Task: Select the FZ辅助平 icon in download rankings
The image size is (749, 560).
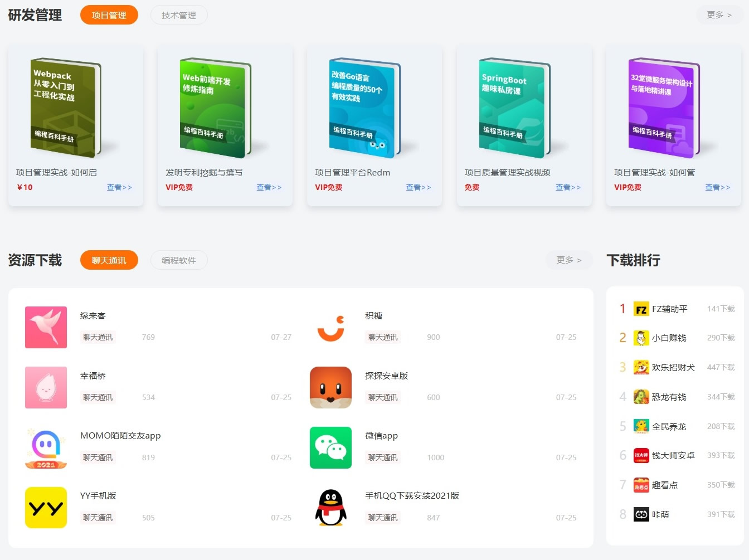Action: [641, 309]
